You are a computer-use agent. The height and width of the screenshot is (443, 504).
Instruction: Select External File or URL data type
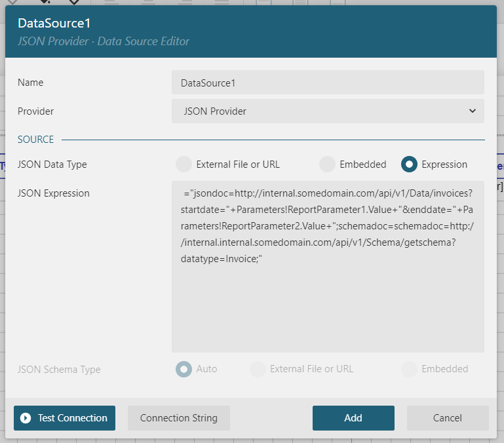pyautogui.click(x=184, y=164)
